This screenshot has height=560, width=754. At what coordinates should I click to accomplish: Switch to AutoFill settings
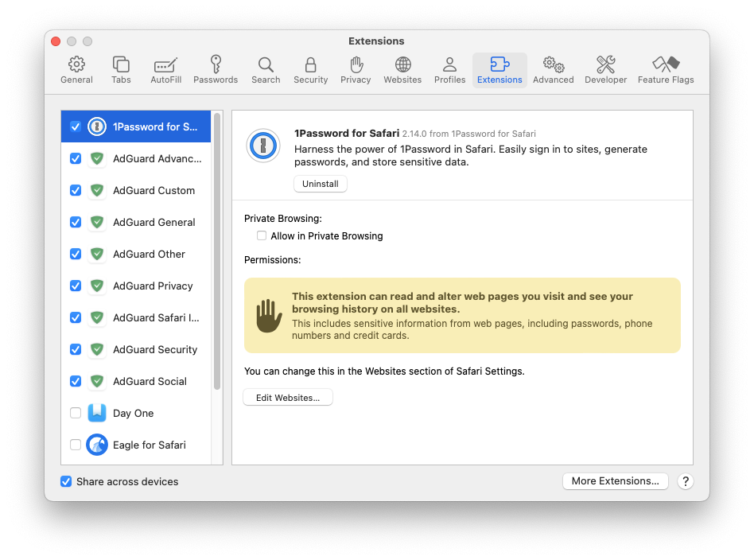click(x=165, y=70)
